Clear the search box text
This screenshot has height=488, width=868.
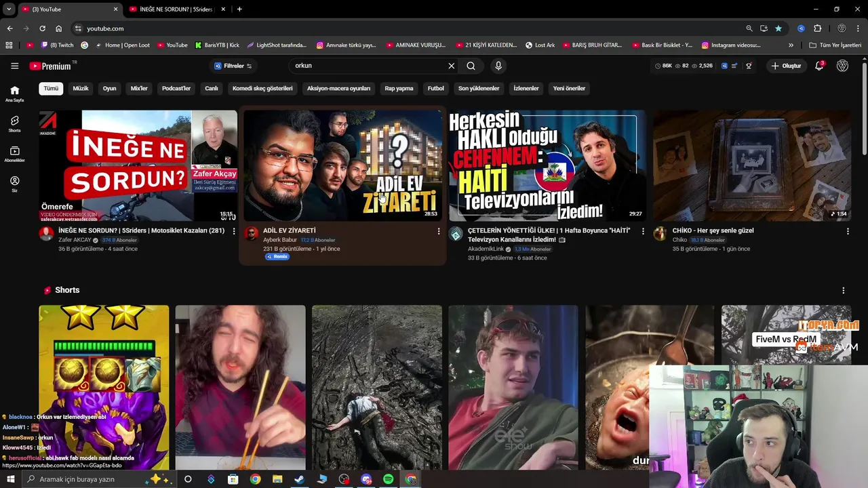coord(451,66)
